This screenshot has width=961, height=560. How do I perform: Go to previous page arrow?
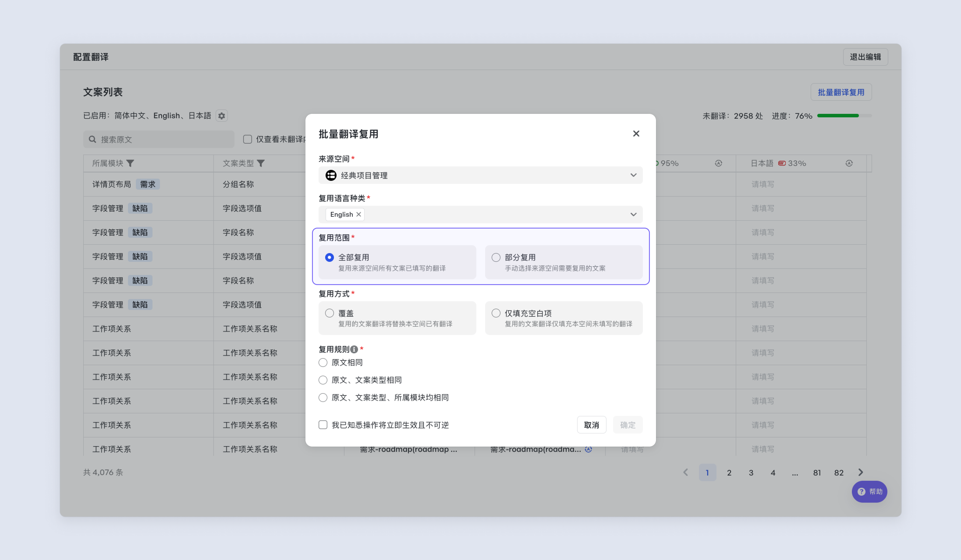[x=685, y=472]
